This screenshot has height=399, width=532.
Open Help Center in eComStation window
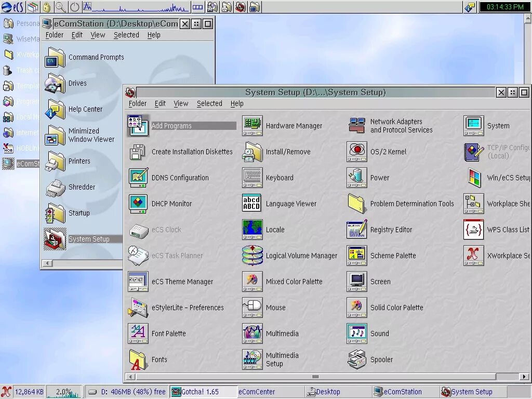tap(55, 109)
